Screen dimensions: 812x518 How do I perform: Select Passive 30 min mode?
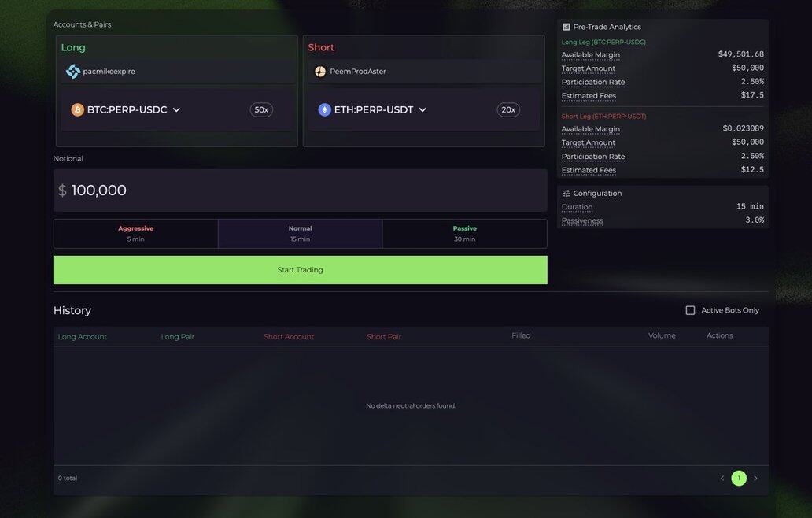pyautogui.click(x=464, y=234)
